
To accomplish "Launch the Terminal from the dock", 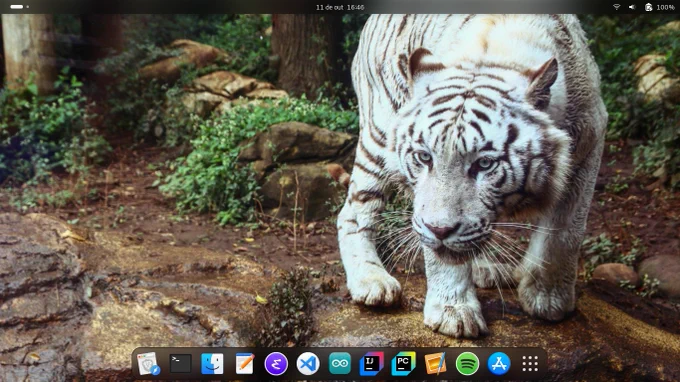I will 180,363.
